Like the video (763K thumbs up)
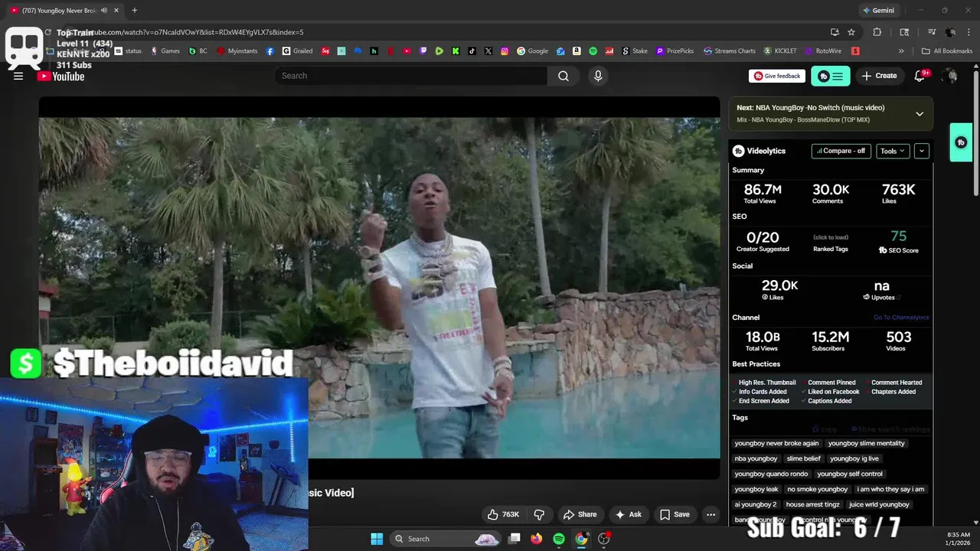This screenshot has width=980, height=551. pos(504,514)
